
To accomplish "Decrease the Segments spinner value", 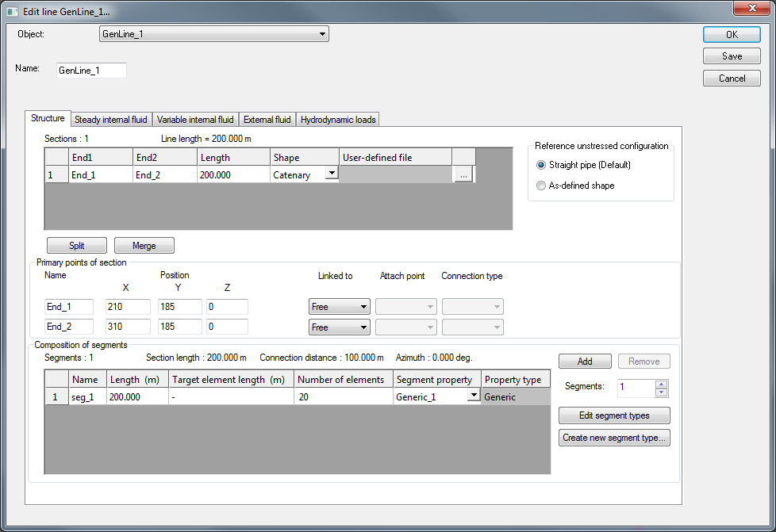I will (661, 392).
